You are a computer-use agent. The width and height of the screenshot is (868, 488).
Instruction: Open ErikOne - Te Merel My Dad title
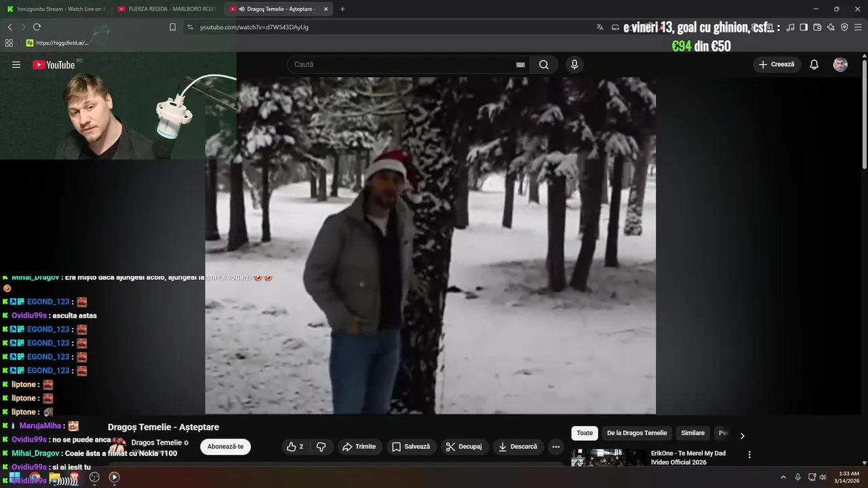[x=688, y=457]
